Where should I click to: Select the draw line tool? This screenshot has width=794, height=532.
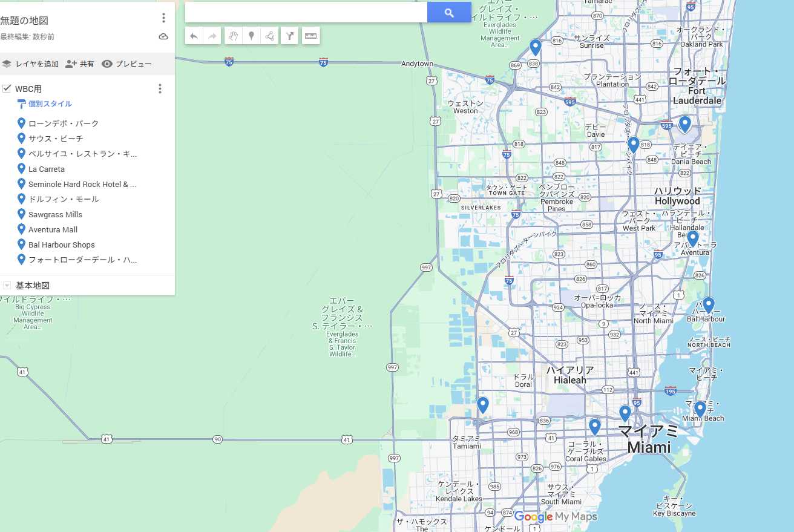point(269,36)
